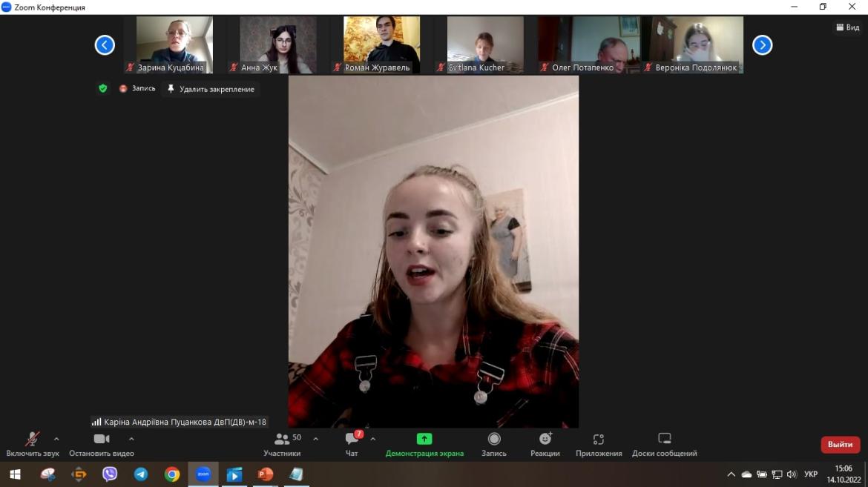Open the Вид view menu

tap(847, 27)
